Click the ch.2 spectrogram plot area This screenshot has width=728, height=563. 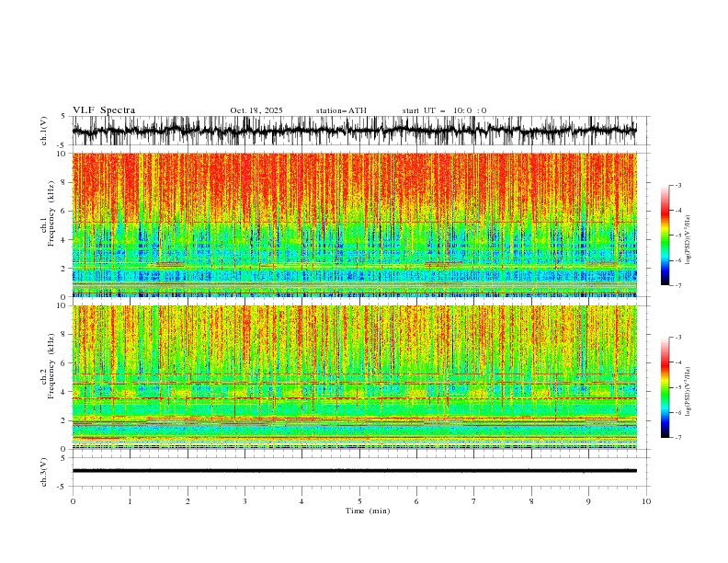click(x=354, y=377)
